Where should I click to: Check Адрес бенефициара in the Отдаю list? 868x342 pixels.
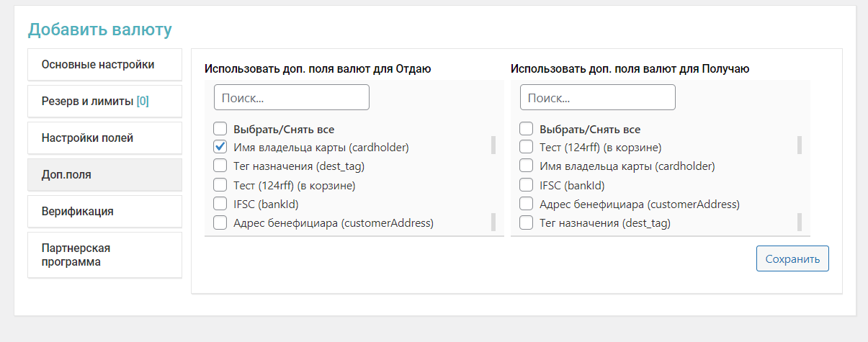[x=220, y=222]
